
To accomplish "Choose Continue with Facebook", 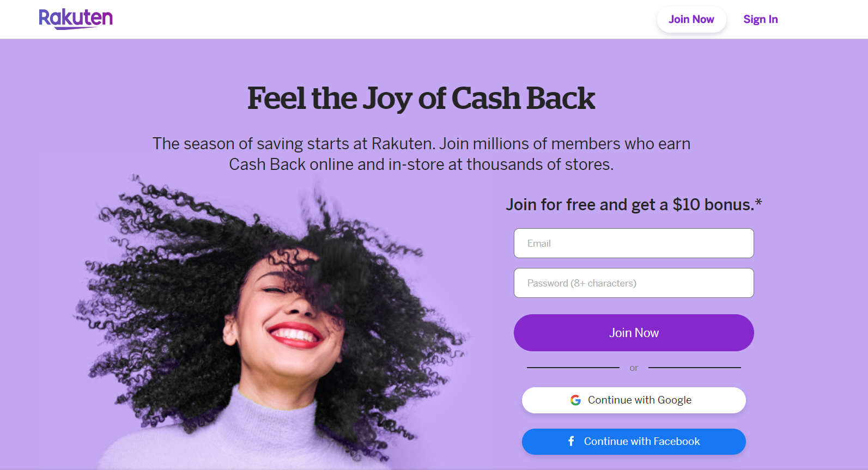I will (634, 442).
